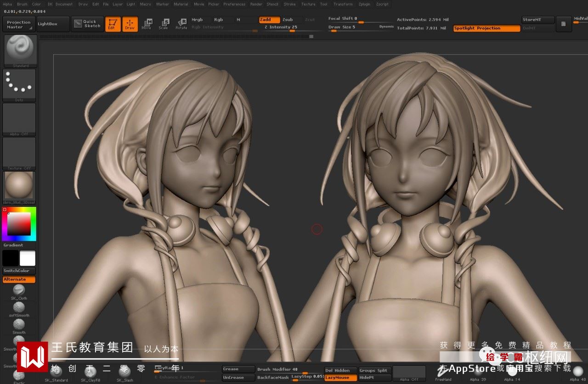
Task: Open the Texture menu
Action: click(x=308, y=4)
